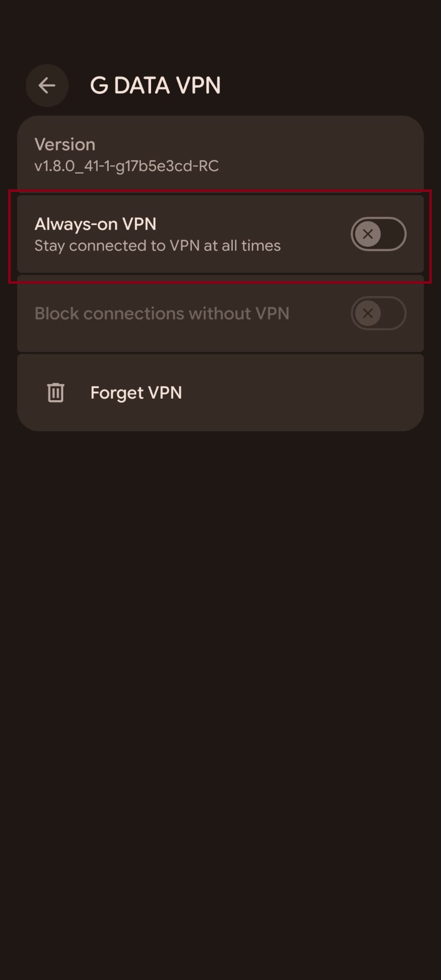441x980 pixels.
Task: Click the right end of the Always-on VPN switch track
Action: (396, 234)
